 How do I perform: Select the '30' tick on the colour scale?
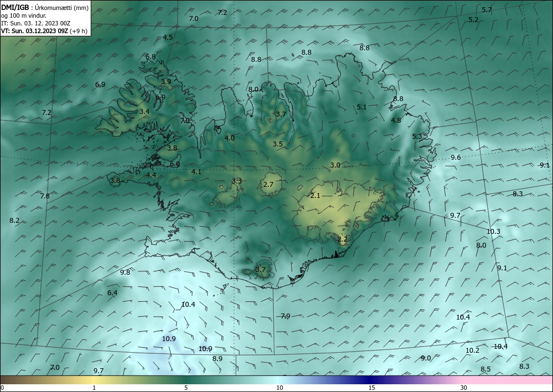pyautogui.click(x=464, y=388)
